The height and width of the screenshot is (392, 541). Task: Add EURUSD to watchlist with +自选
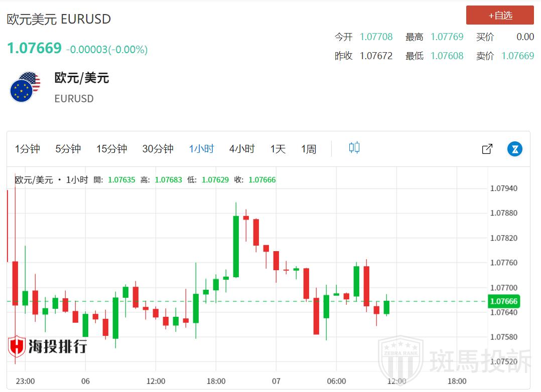point(500,16)
